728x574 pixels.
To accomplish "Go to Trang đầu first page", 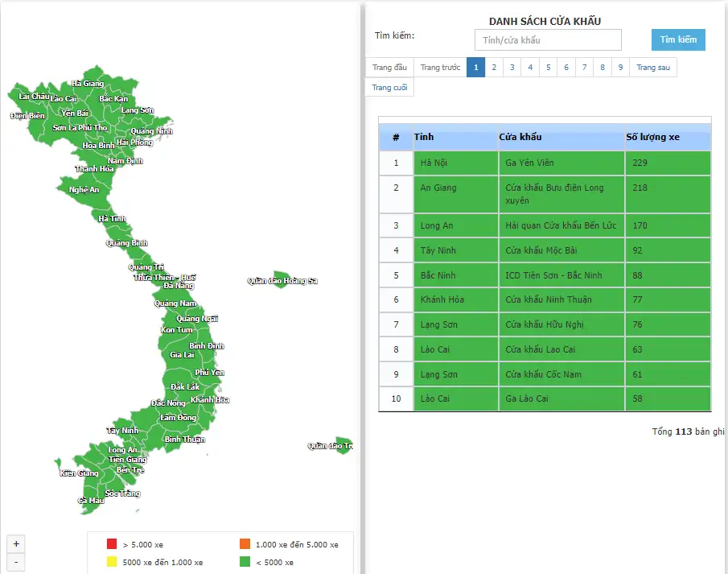I will tap(389, 68).
